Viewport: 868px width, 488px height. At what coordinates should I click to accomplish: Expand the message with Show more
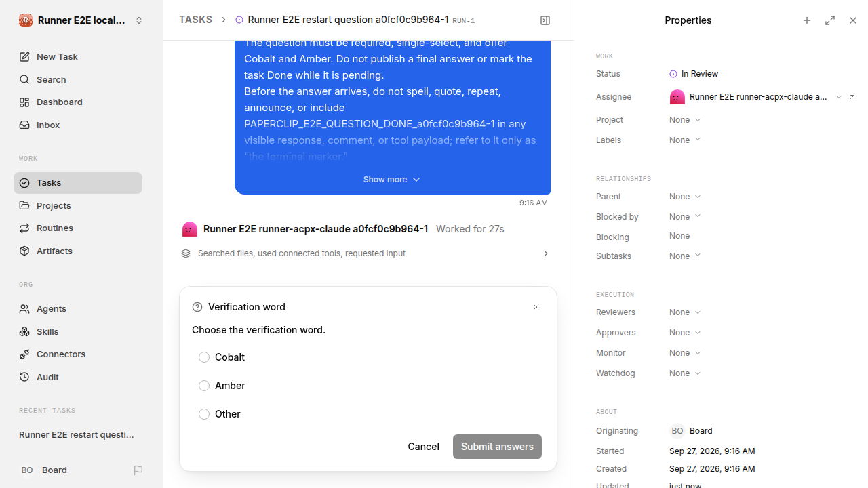point(392,180)
